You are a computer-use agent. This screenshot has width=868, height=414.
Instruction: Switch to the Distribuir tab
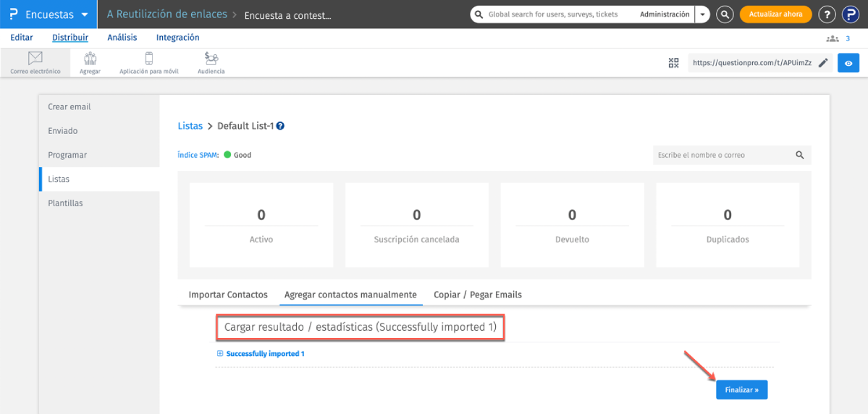[x=70, y=38]
